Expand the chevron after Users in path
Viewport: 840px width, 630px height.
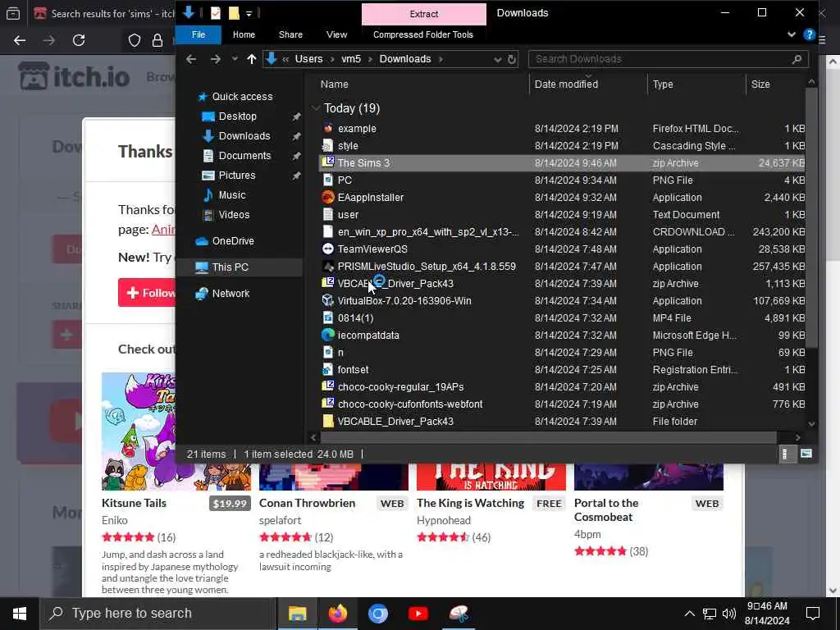pos(332,59)
